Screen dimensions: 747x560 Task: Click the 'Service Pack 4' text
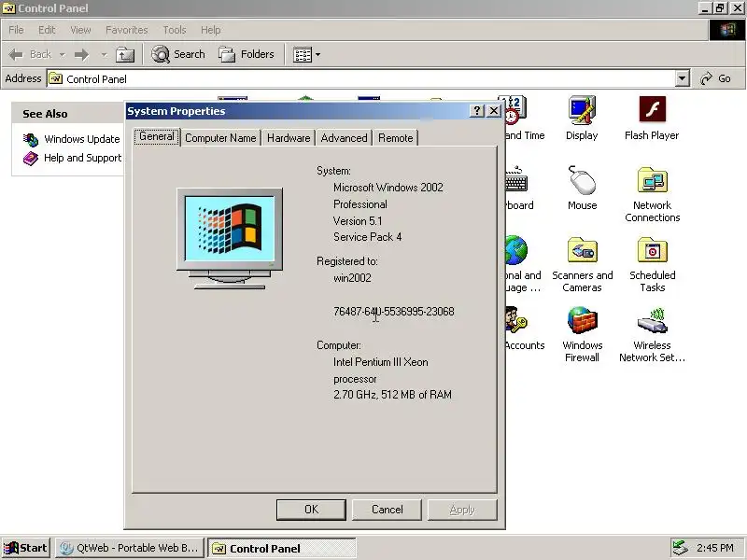tap(367, 237)
